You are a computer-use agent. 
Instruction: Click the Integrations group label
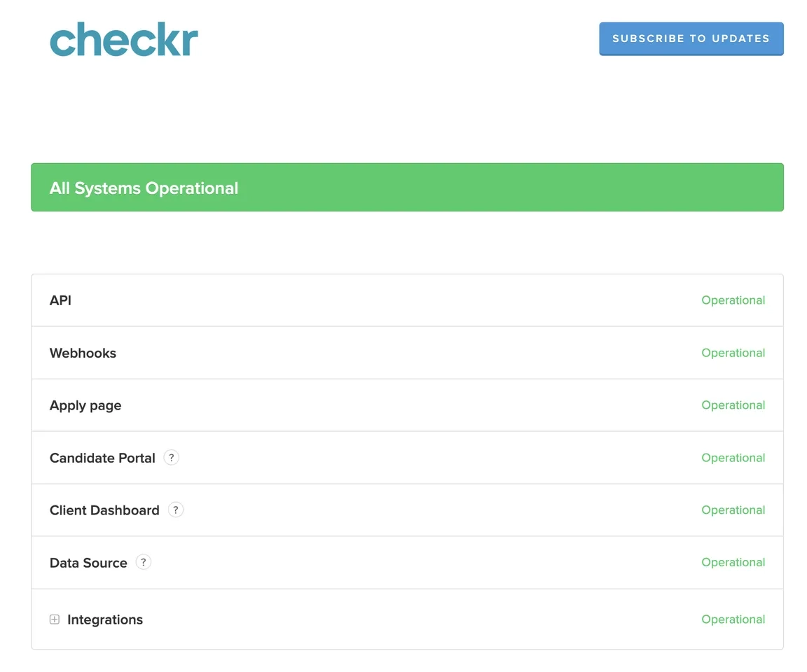point(105,620)
